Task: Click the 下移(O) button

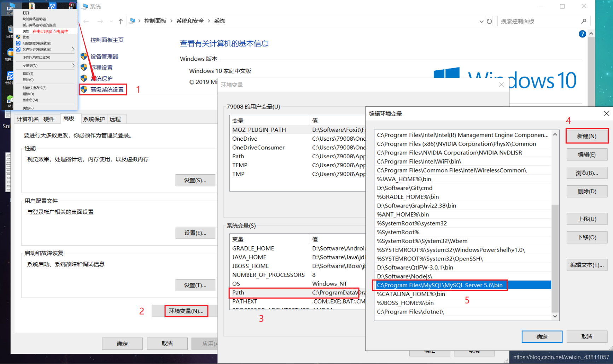Action: [587, 237]
